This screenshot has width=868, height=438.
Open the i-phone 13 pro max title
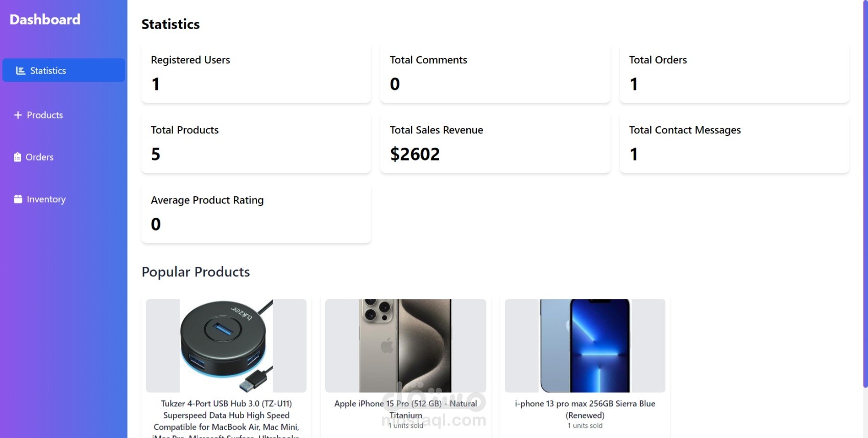click(x=585, y=409)
